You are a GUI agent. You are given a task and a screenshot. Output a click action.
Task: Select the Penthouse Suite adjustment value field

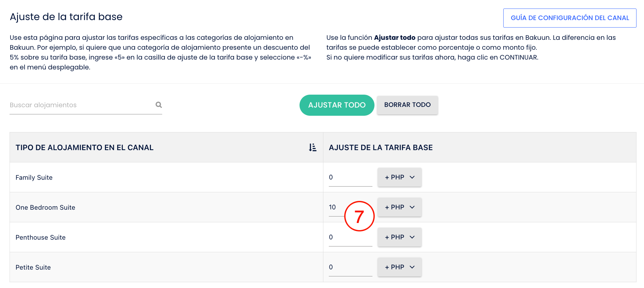[351, 237]
